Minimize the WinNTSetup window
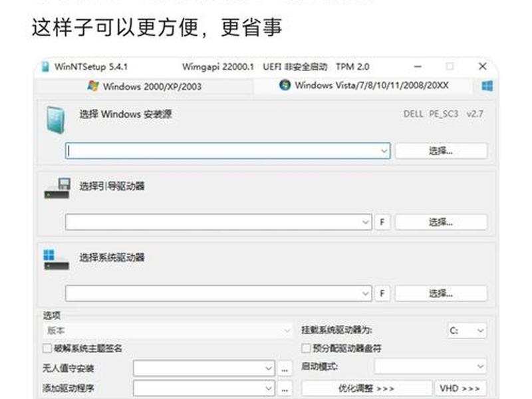Screen dimensions: 532x399 pos(418,66)
